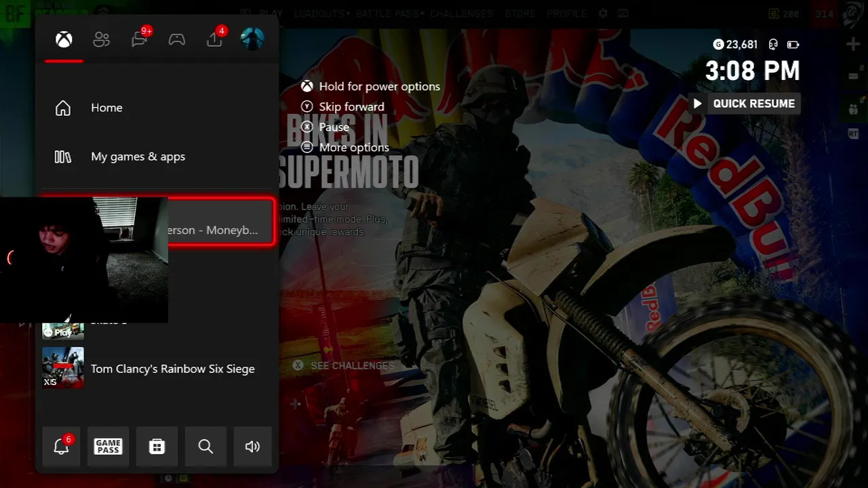Image resolution: width=868 pixels, height=488 pixels.
Task: Click the menu button icon beside More options
Action: (x=307, y=147)
